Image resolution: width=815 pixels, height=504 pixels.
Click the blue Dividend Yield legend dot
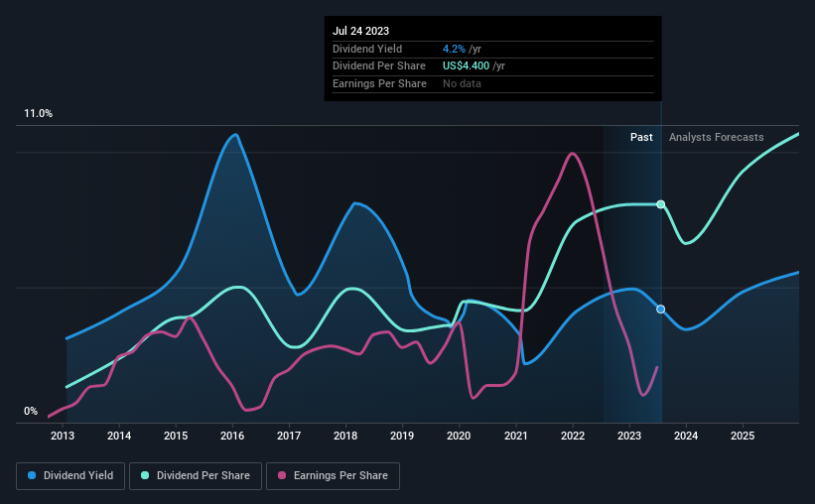[x=33, y=476]
